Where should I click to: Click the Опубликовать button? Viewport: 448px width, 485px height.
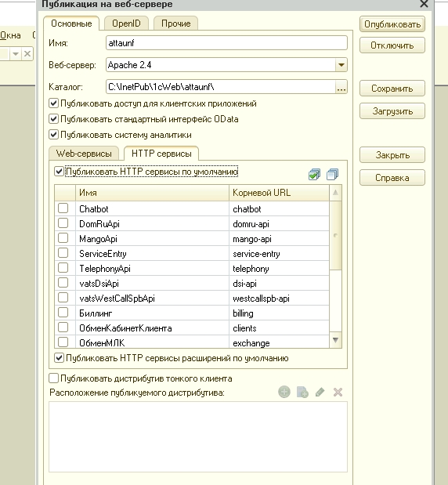tap(392, 24)
